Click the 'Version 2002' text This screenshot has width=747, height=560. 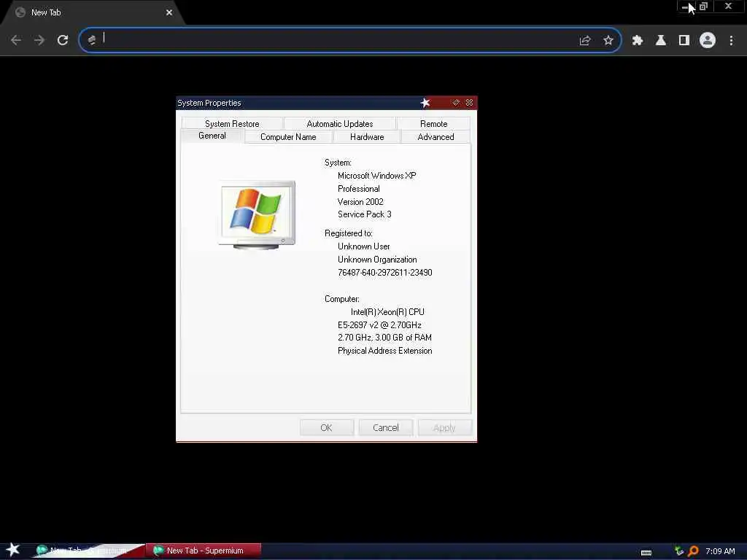(x=360, y=202)
